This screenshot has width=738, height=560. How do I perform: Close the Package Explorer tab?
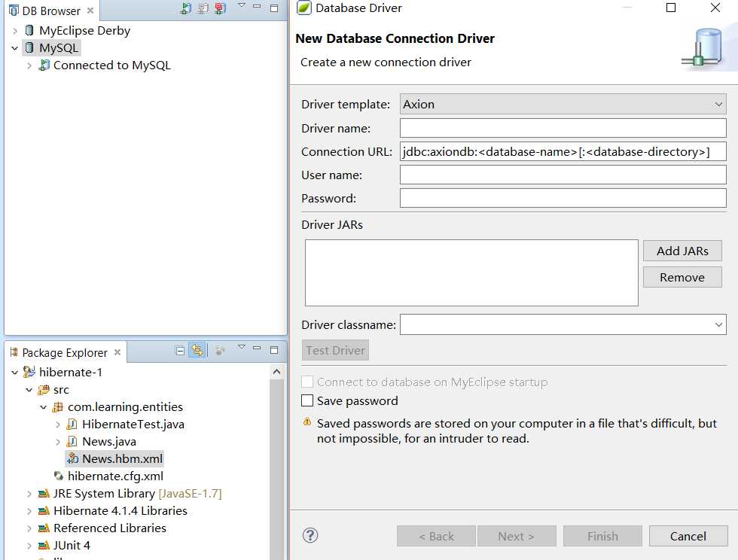(x=117, y=352)
